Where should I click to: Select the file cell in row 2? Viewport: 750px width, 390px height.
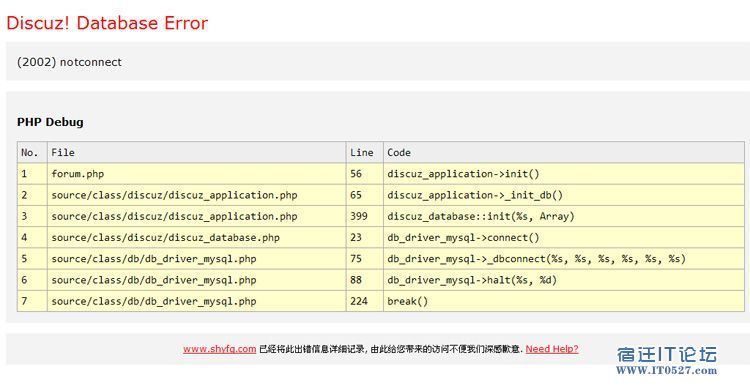click(x=197, y=195)
